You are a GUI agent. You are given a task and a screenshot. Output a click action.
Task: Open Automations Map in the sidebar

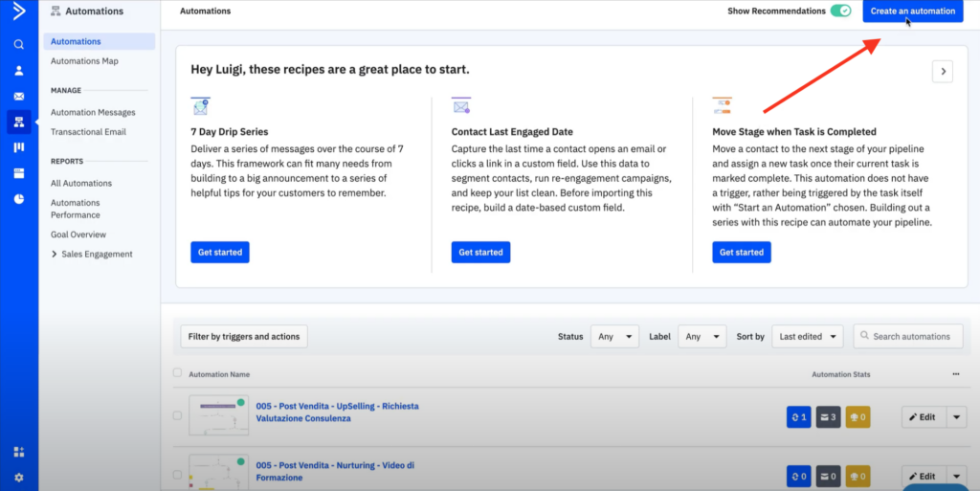[84, 61]
